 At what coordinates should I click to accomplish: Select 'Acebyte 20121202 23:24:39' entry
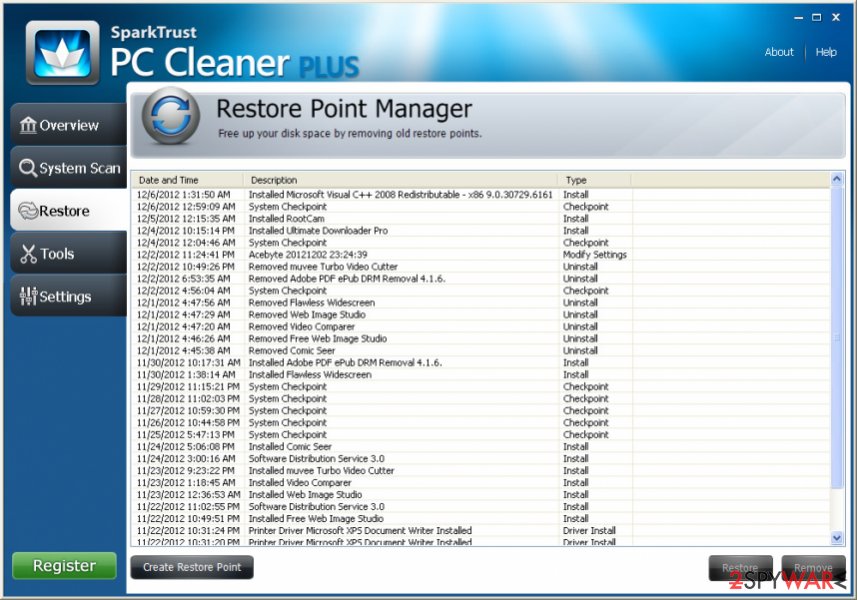(480, 254)
